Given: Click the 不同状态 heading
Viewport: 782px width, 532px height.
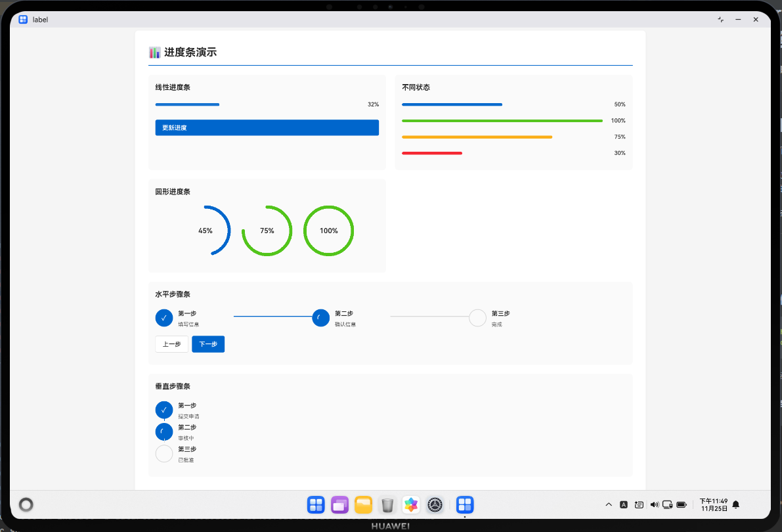Looking at the screenshot, I should (x=416, y=87).
